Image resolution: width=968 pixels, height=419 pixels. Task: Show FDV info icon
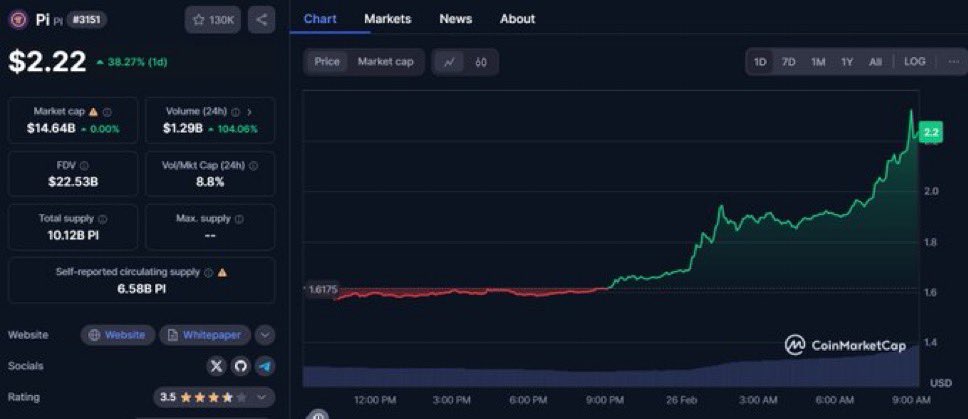tap(84, 165)
